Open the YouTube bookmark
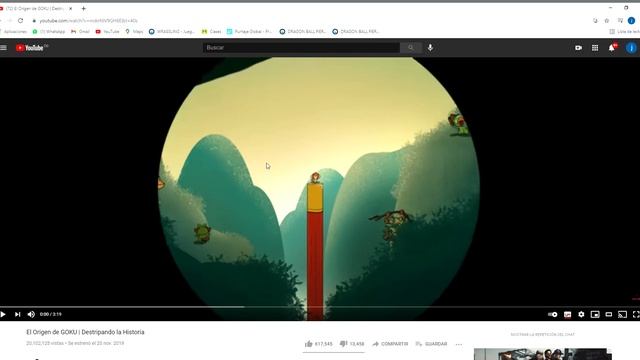The image size is (640, 360). [x=107, y=31]
